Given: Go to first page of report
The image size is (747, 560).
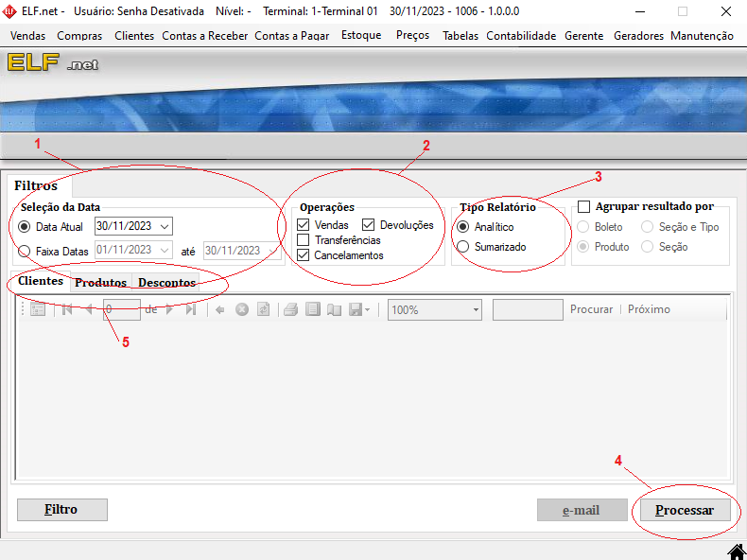Looking at the screenshot, I should point(67,309).
